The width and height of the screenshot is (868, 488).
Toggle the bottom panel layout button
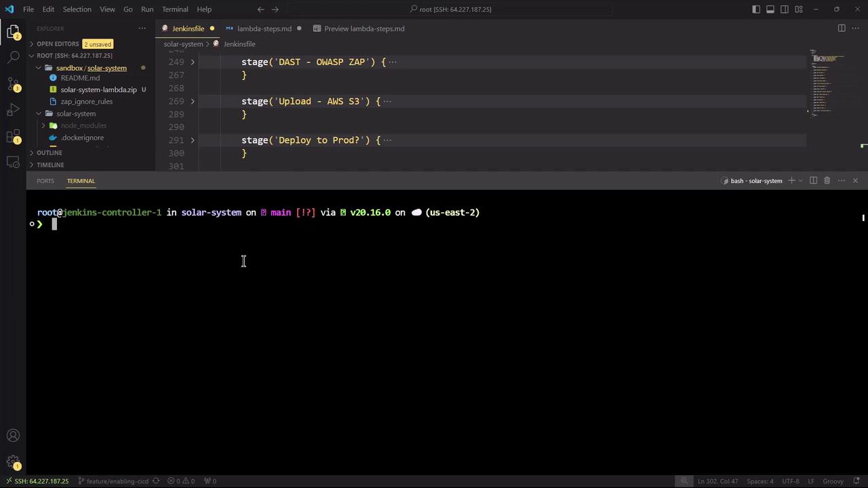(770, 9)
